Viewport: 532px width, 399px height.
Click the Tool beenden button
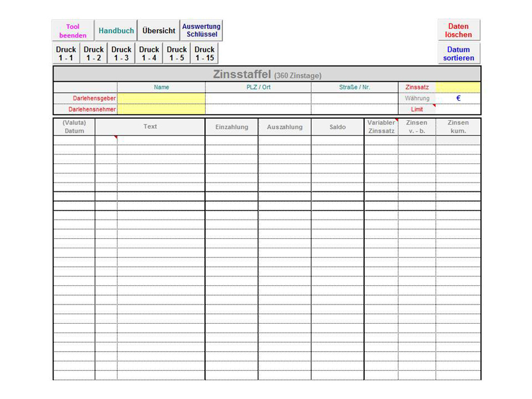(73, 31)
